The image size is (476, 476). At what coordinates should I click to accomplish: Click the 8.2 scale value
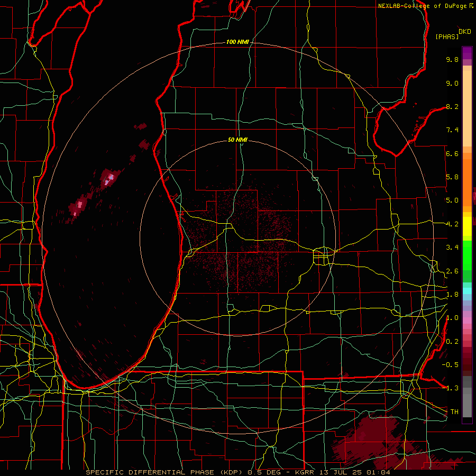452,106
